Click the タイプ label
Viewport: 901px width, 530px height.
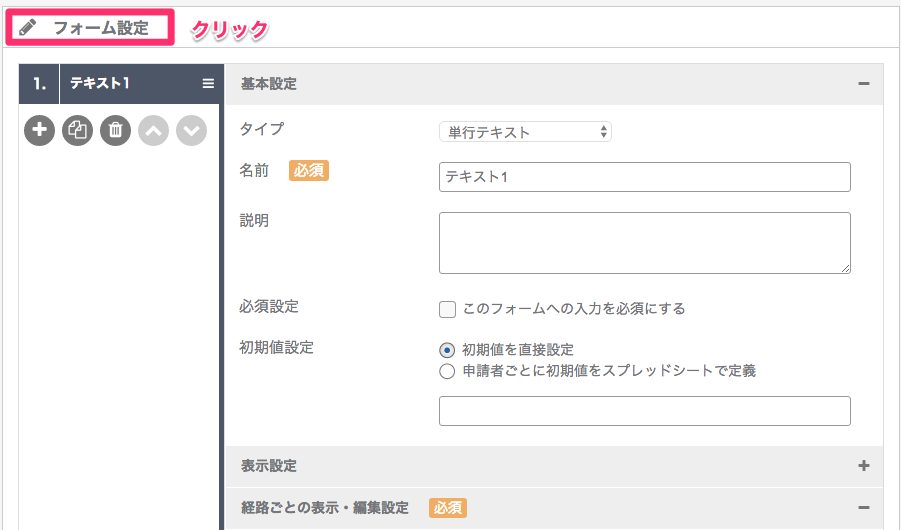[x=261, y=129]
